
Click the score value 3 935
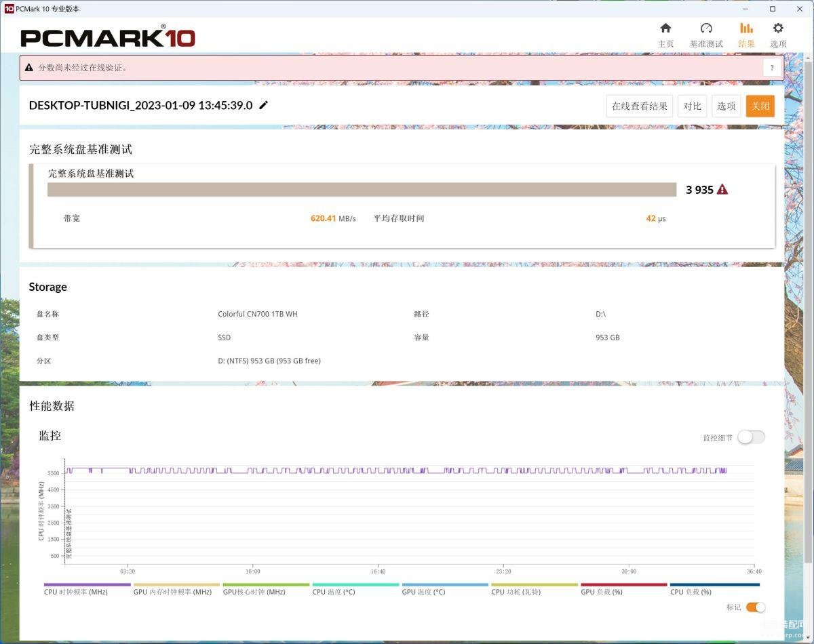coord(699,190)
